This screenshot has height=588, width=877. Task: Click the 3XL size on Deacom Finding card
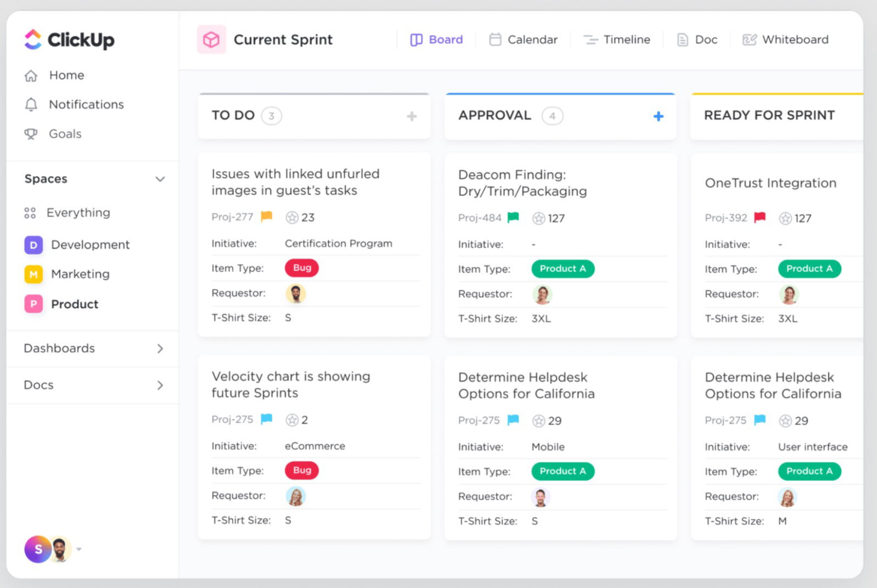tap(541, 319)
